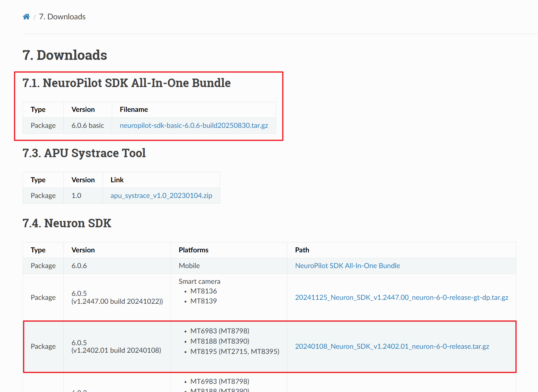538x392 pixels.
Task: Open the apu_systrace_v1.0_20230104.zip link
Action: click(161, 196)
